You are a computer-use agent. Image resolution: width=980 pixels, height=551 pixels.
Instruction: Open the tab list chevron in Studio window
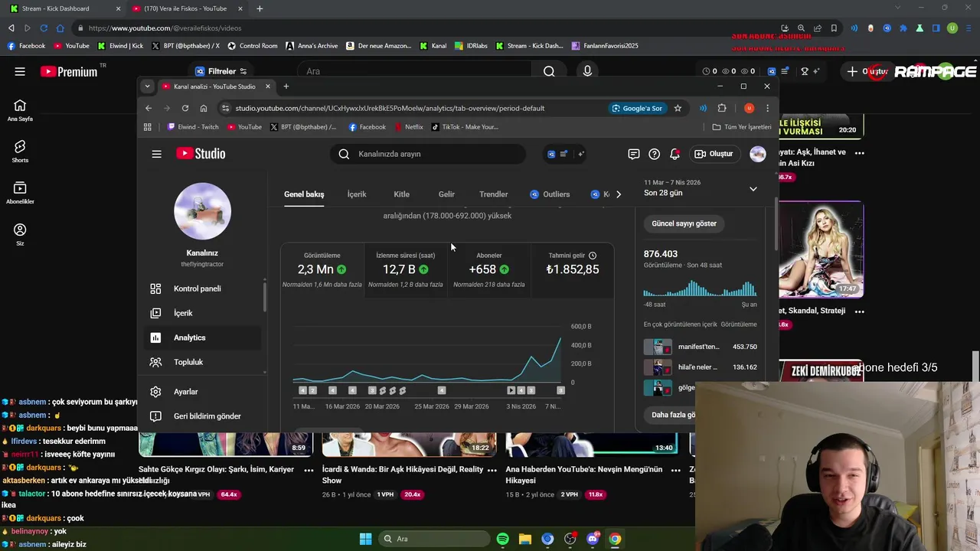(x=147, y=86)
